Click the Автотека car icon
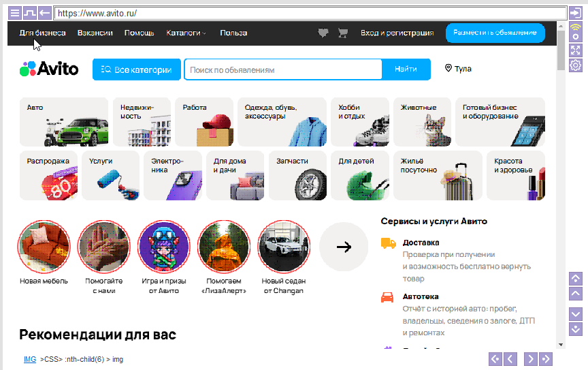 pyautogui.click(x=387, y=297)
